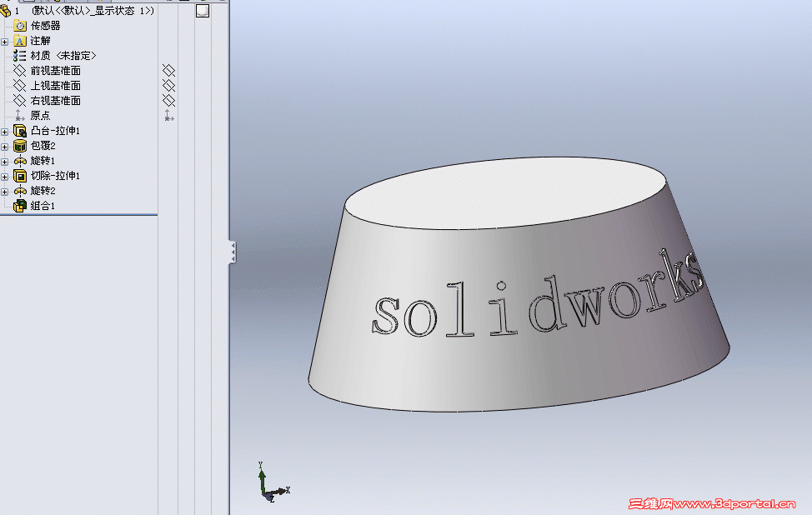
Task: Expand the 凸台-拉伸1 feature node
Action: coord(5,132)
